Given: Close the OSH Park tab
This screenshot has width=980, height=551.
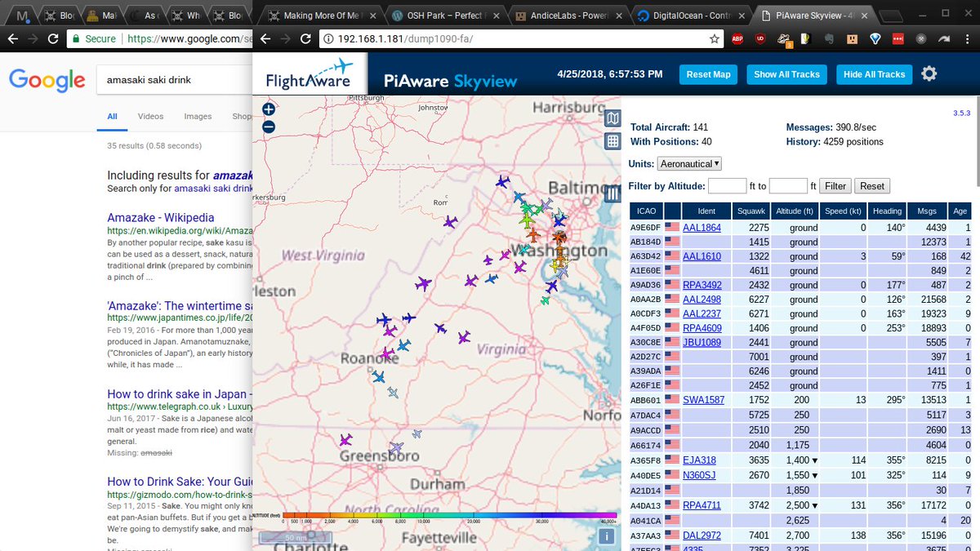Looking at the screenshot, I should click(495, 15).
